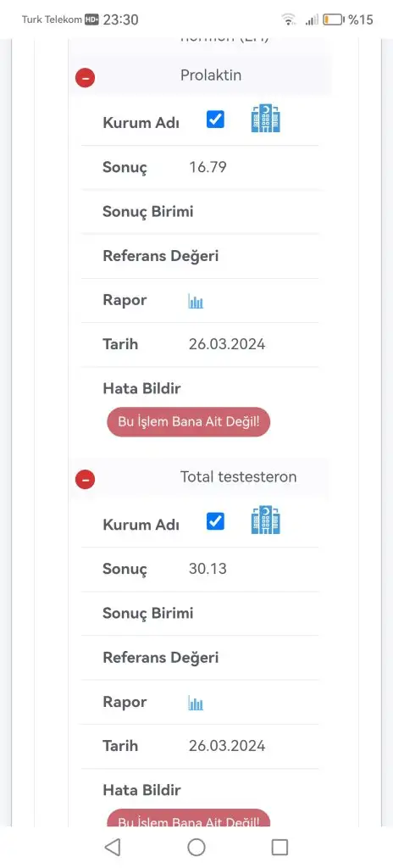Tap the Prolaktin result value 16.79
Image resolution: width=393 pixels, height=868 pixels.
click(208, 167)
